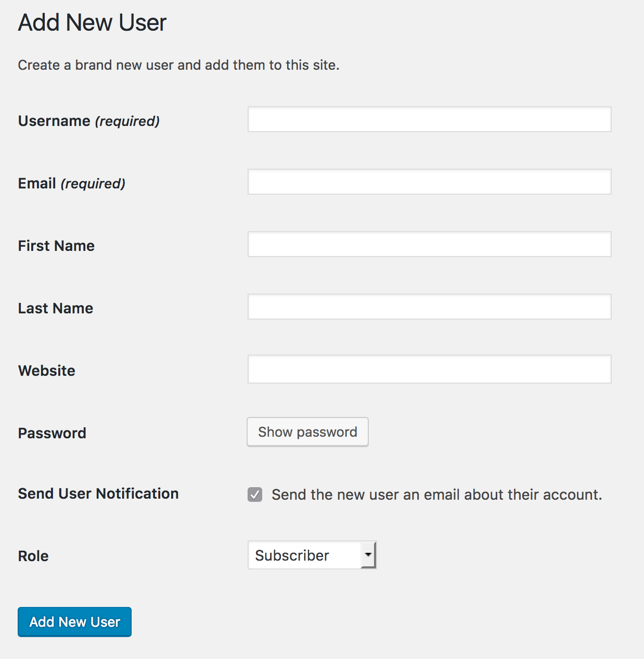
Task: Click the 'Send the new user an email' label text
Action: pos(436,495)
